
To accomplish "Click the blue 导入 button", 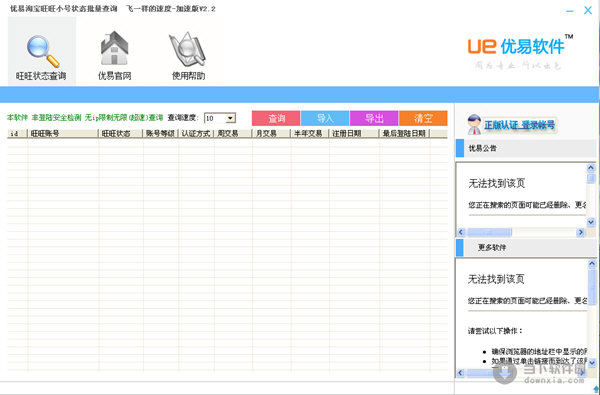I will tap(325, 118).
